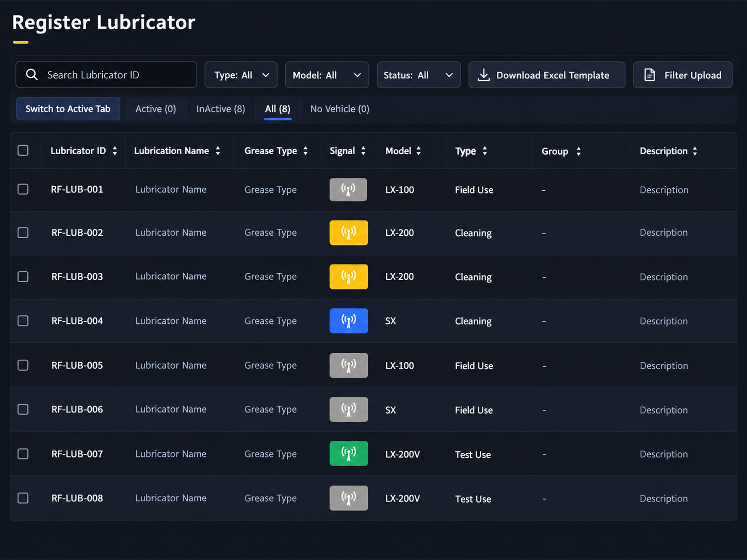Click the Search Lubricator ID field
Viewport: 747px width, 560px height.
106,75
